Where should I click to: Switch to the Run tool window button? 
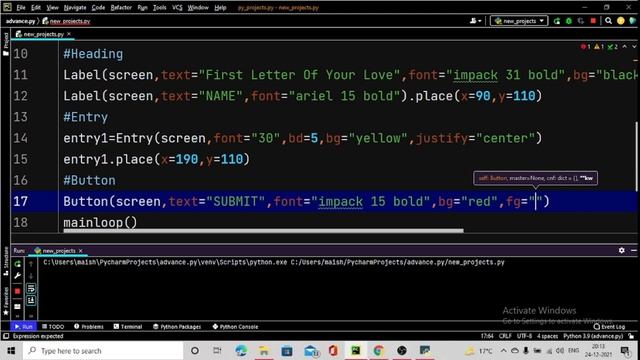click(x=24, y=327)
